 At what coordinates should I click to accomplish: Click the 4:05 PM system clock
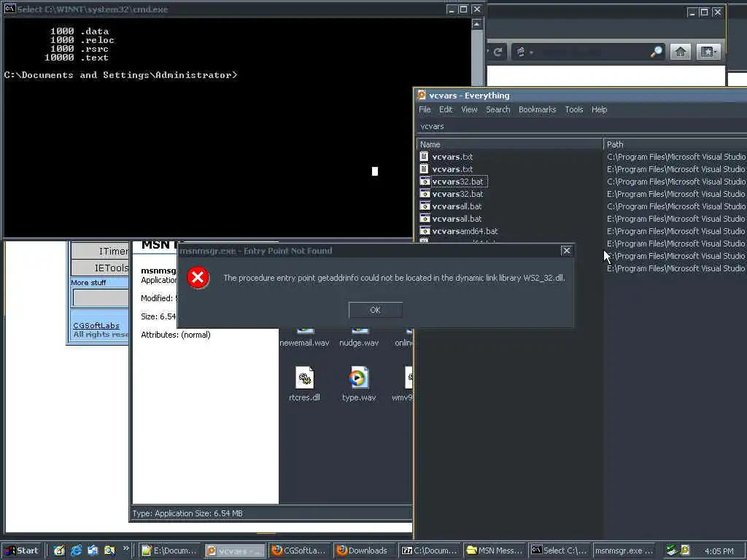(719, 551)
